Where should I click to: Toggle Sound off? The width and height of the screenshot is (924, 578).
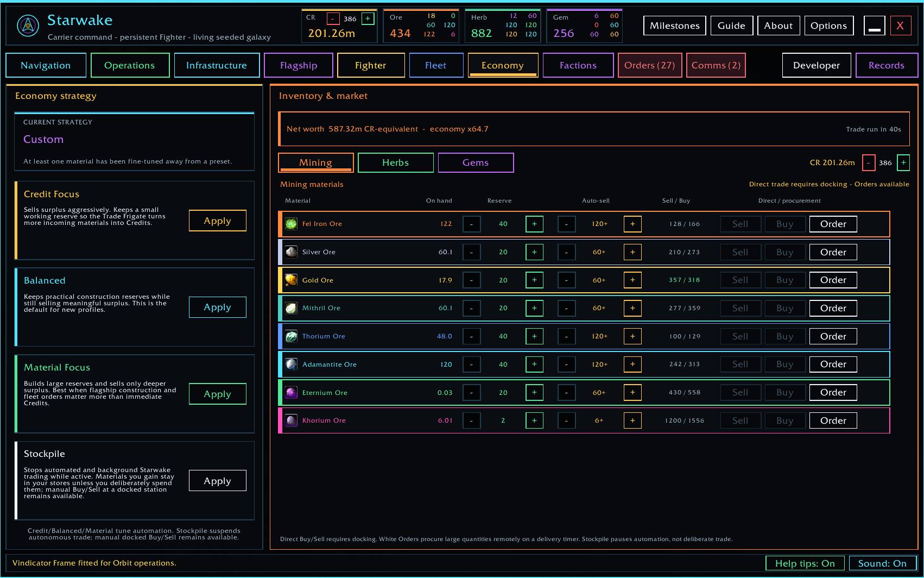882,563
